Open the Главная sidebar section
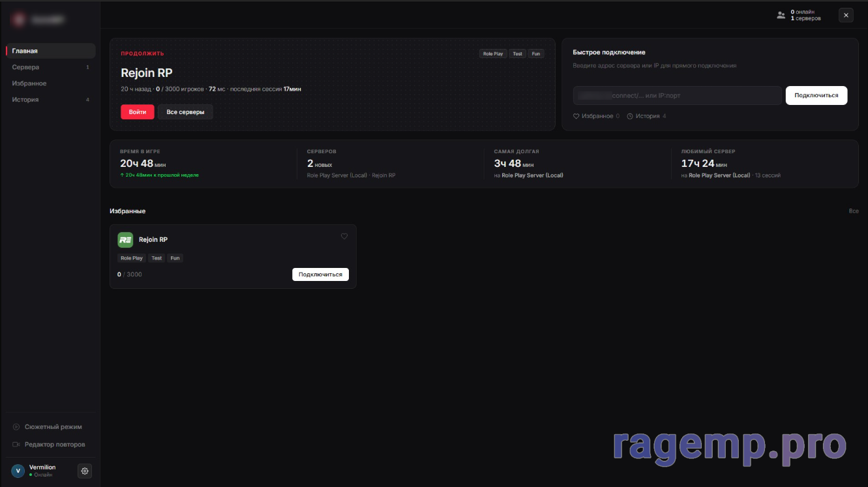This screenshot has width=868, height=487. 51,51
